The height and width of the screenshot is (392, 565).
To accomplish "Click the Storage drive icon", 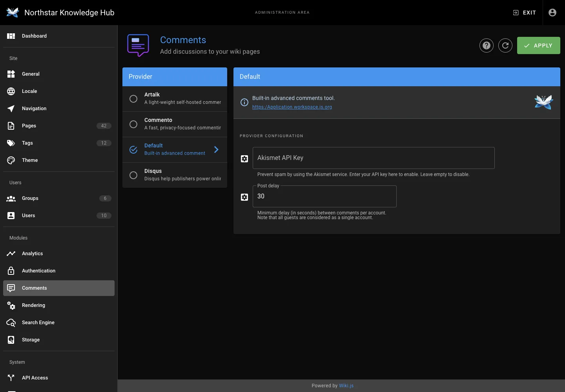I will (11, 340).
